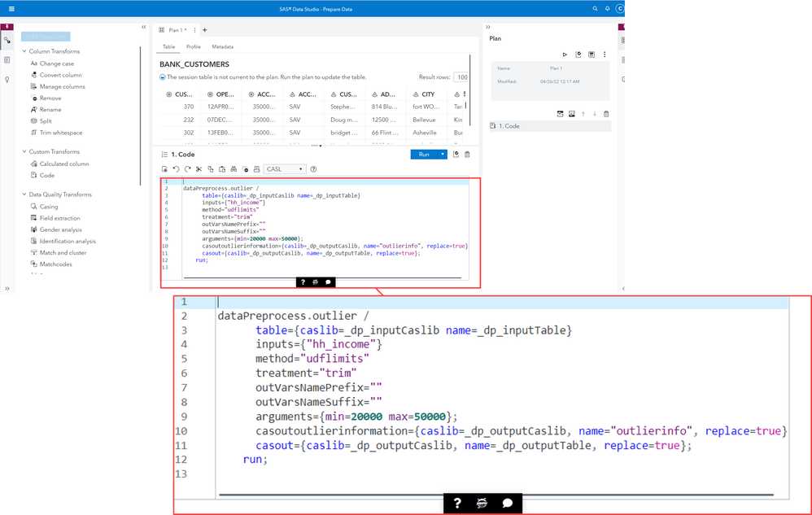Select the Transforms pane icon in left rail
Viewport: 812px width, 515px height.
point(7,40)
